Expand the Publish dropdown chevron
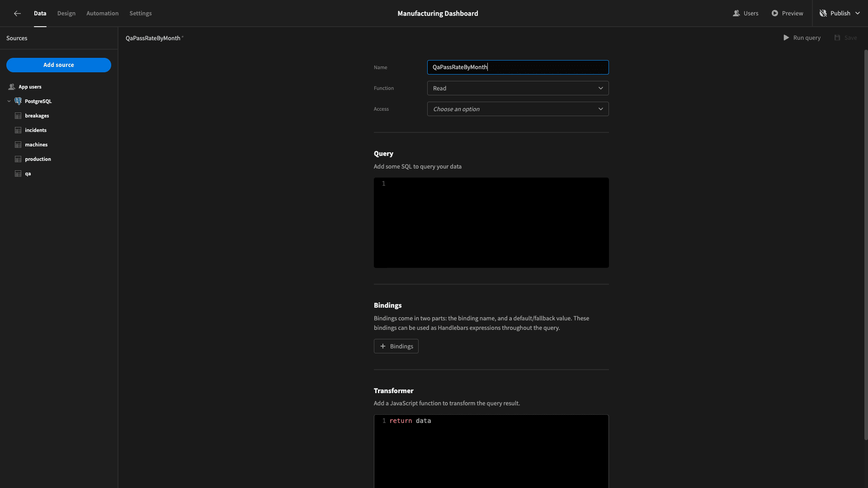 click(x=858, y=14)
